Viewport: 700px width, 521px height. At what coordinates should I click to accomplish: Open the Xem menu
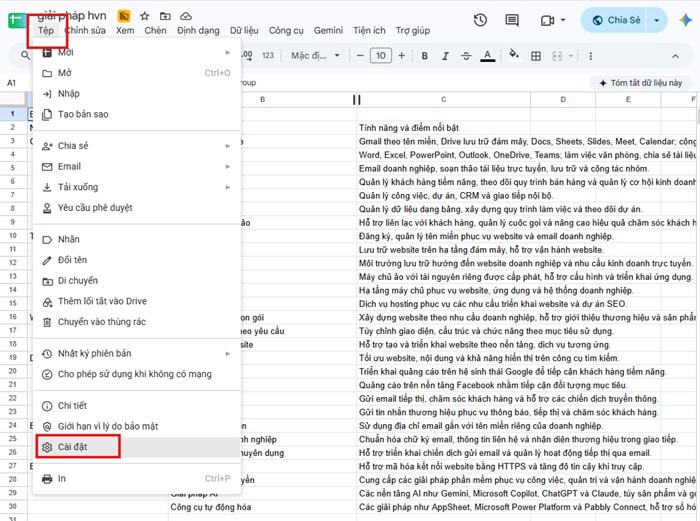[x=125, y=31]
